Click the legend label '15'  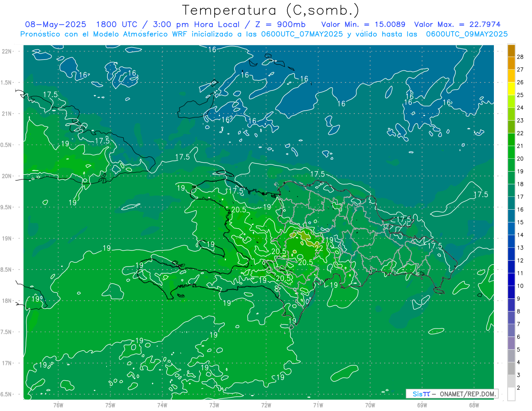520,222
